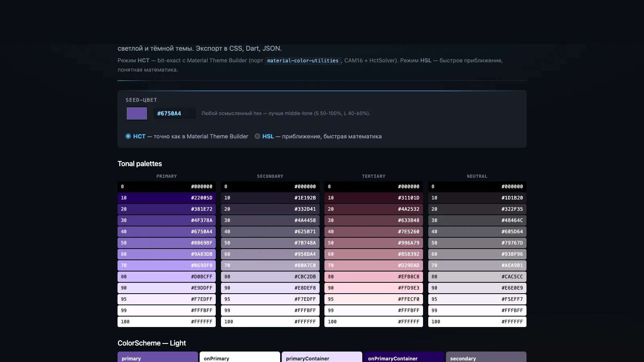Click neutral tone 60 swatch #938F96
The width and height of the screenshot is (644, 362).
[x=477, y=254]
